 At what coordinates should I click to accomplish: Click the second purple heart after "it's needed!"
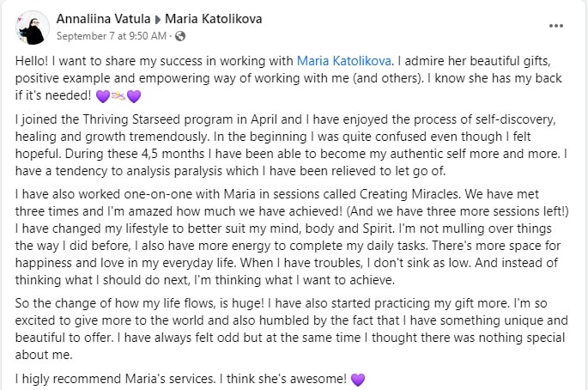click(x=133, y=94)
